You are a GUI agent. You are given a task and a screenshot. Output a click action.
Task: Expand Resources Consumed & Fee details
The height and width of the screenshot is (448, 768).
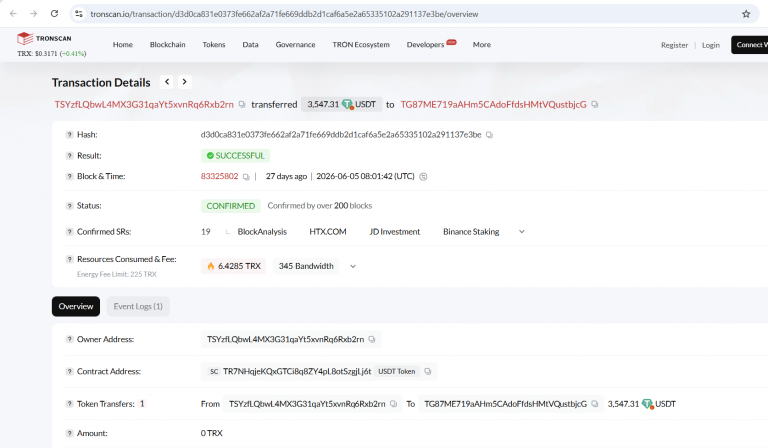pyautogui.click(x=353, y=266)
